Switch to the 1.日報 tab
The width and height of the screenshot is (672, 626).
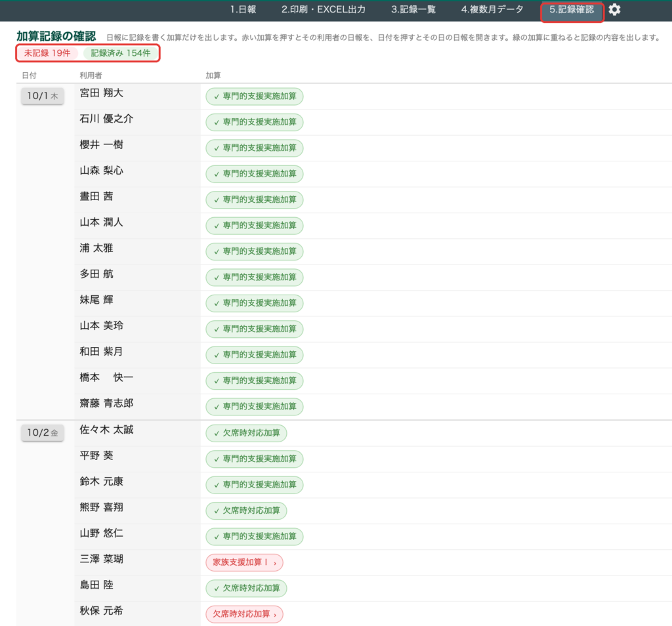[243, 9]
